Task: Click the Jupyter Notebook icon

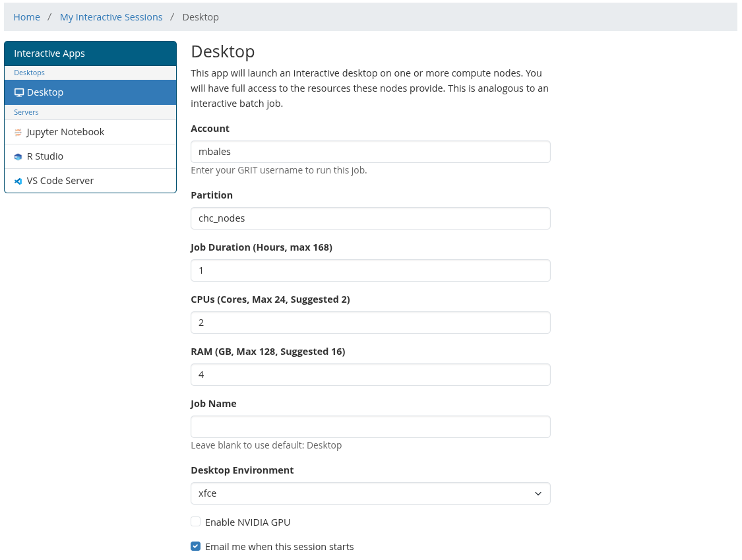Action: [x=18, y=132]
